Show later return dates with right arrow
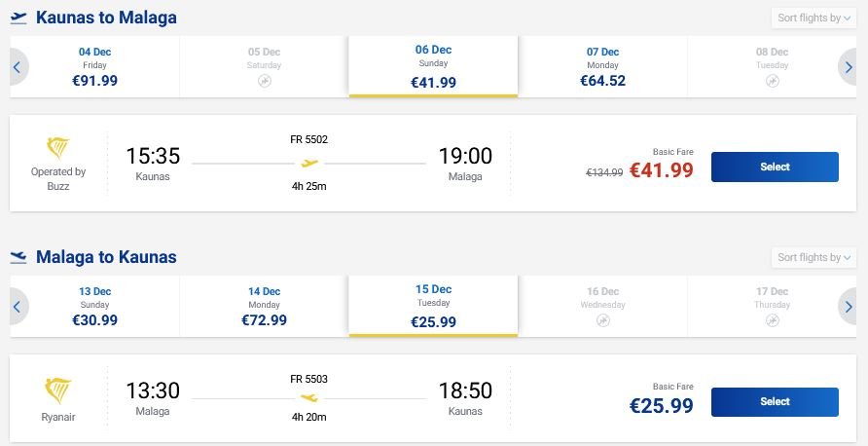Screen dimensions: 868x446 click(849, 307)
